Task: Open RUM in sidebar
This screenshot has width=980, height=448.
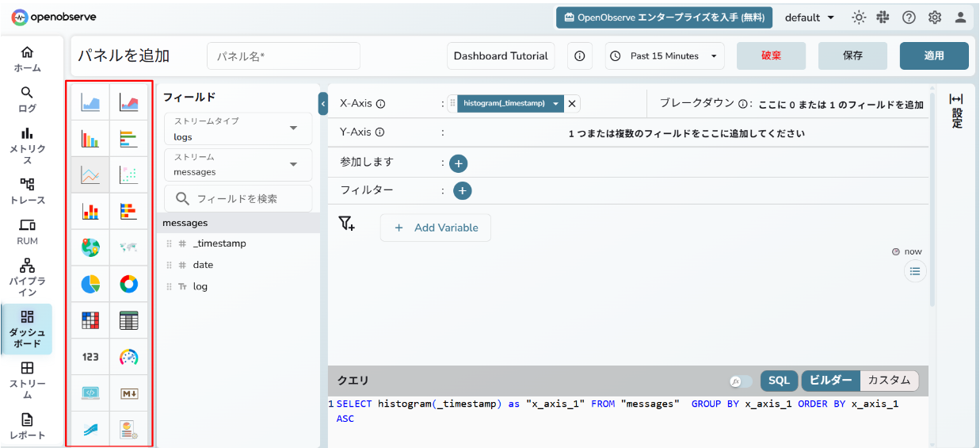Action: click(x=27, y=232)
